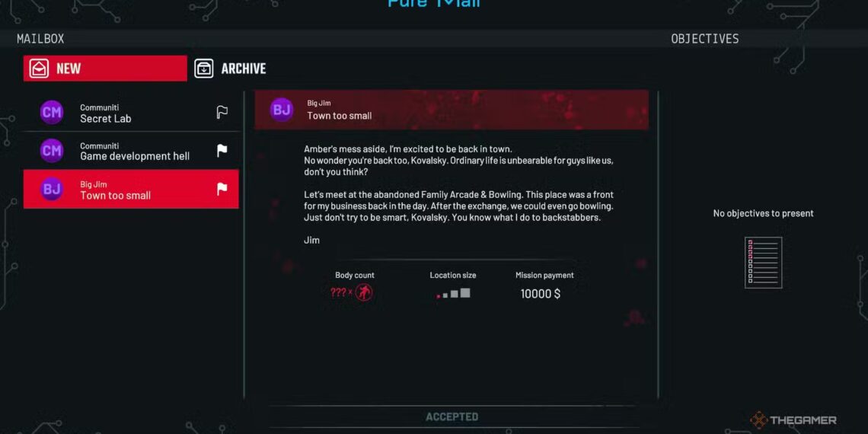The height and width of the screenshot is (434, 868).
Task: Click CM avatar of Game development hell
Action: pos(52,151)
